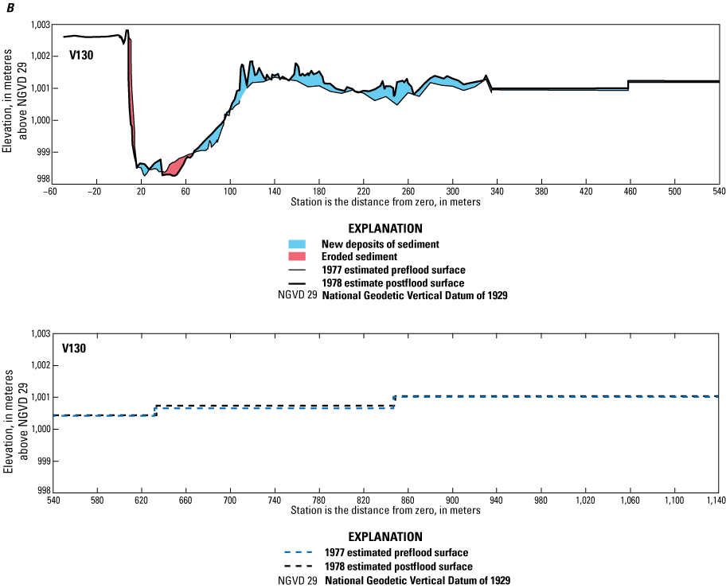Click the V130 label in the lower chart

(x=76, y=348)
